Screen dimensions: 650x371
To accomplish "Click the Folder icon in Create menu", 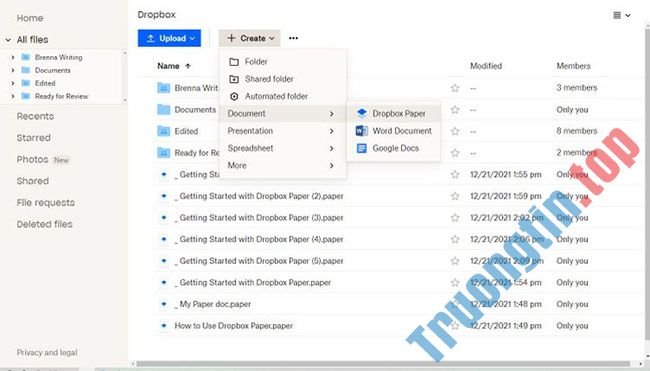I will pyautogui.click(x=234, y=62).
